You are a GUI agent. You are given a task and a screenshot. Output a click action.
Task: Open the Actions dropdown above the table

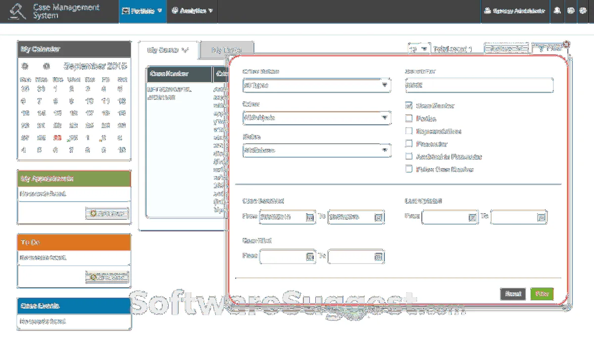click(x=507, y=49)
